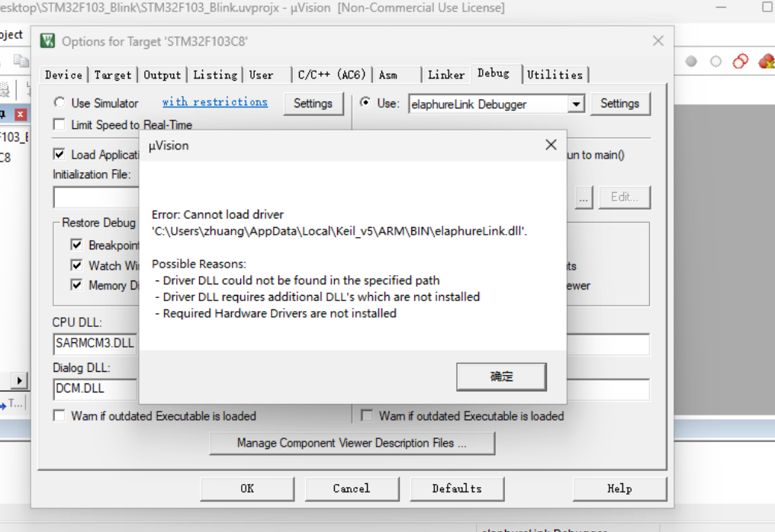Screen dimensions: 775x532
Task: Click the gray circle icon in main toolbar
Action: coord(691,61)
